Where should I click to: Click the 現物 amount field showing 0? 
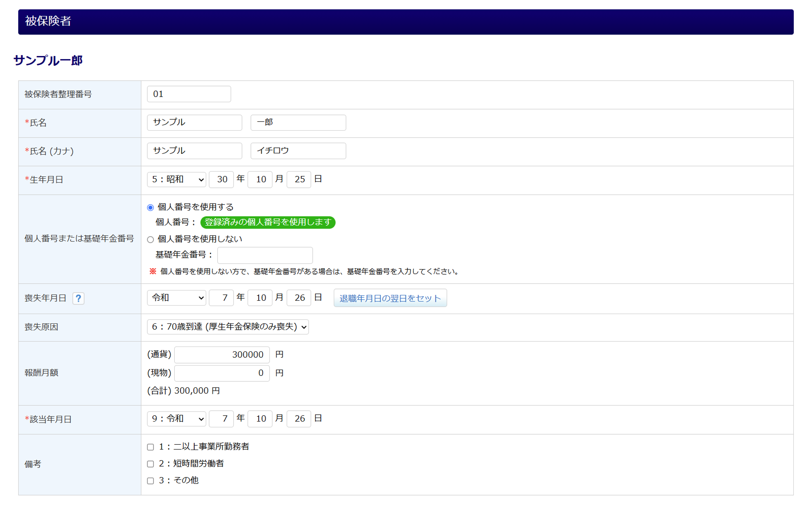click(222, 373)
